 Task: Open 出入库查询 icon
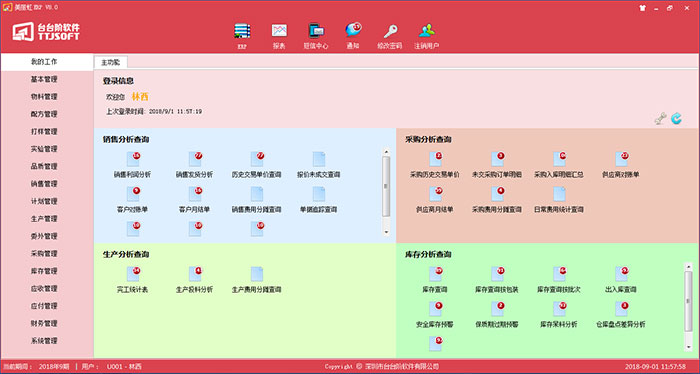[x=621, y=274]
